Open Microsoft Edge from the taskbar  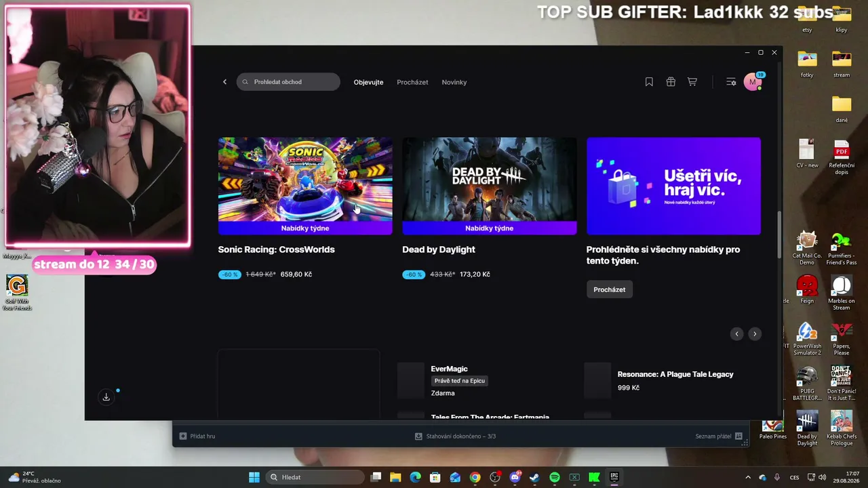[x=415, y=477]
